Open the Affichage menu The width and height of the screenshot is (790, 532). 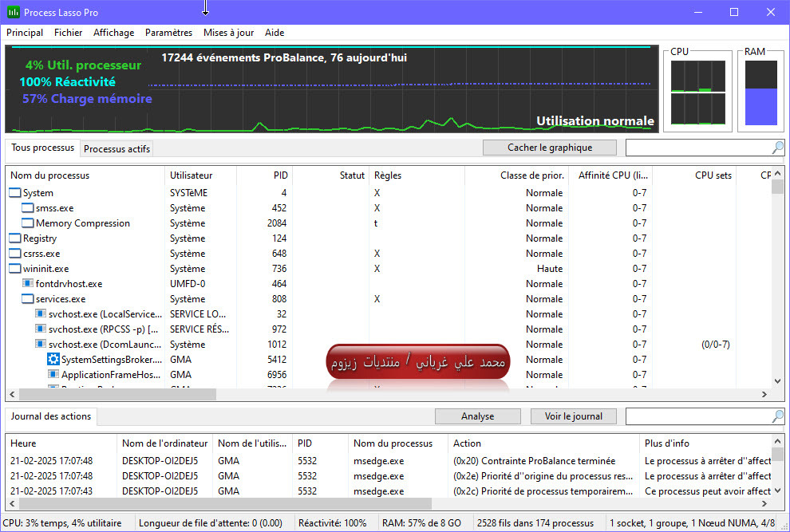[x=114, y=33]
